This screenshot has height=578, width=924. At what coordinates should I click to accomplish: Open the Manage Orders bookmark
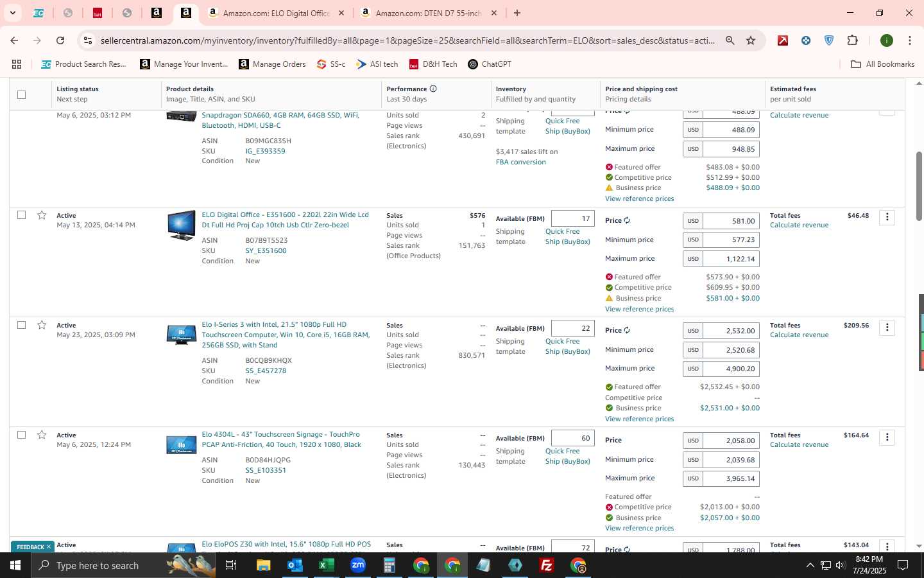pyautogui.click(x=273, y=64)
